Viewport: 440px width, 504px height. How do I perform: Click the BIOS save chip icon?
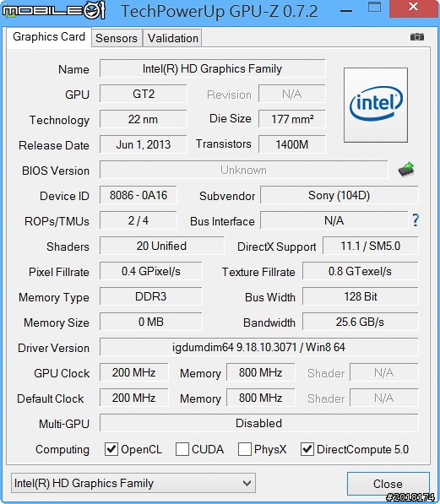point(406,170)
